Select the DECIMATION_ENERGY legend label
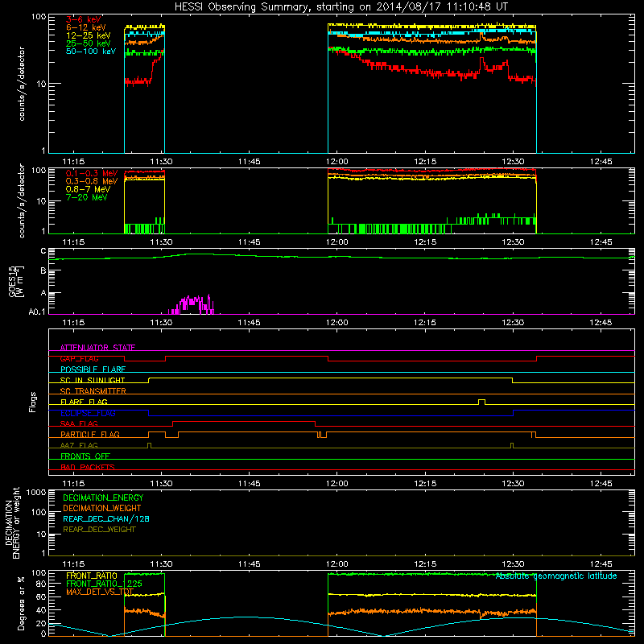 [103, 497]
